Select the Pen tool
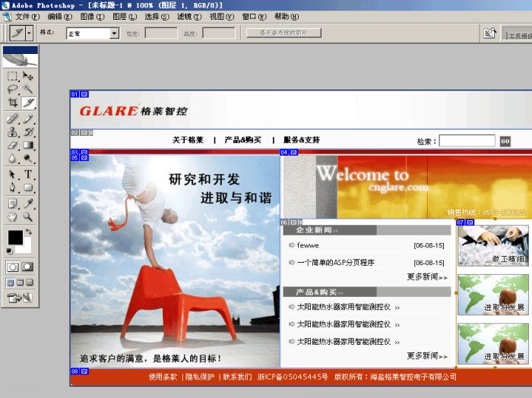 [13, 188]
